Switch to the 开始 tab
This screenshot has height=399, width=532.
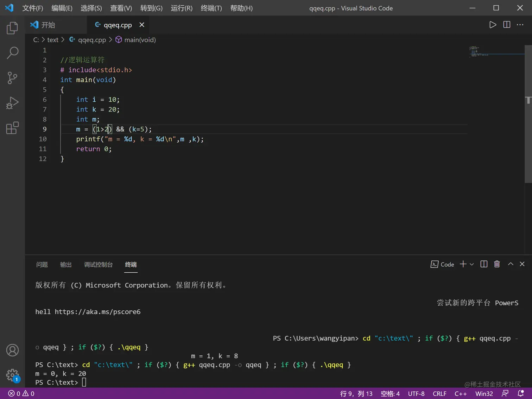point(56,25)
